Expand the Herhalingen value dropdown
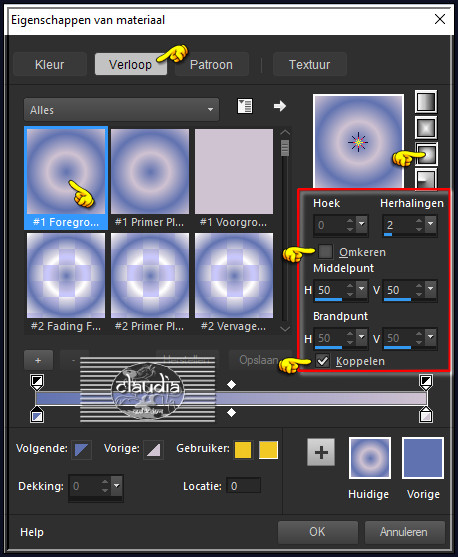The height and width of the screenshot is (557, 458). pyautogui.click(x=431, y=224)
